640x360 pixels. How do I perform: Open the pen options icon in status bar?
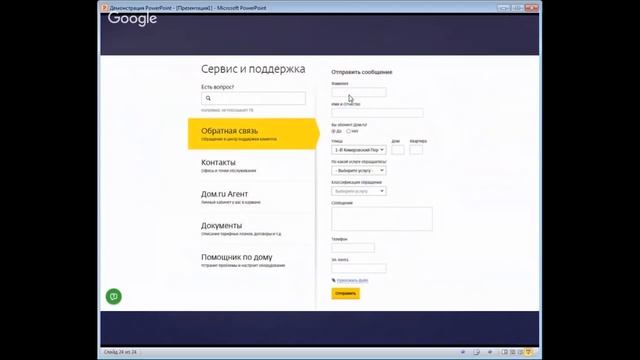pyautogui.click(x=476, y=352)
